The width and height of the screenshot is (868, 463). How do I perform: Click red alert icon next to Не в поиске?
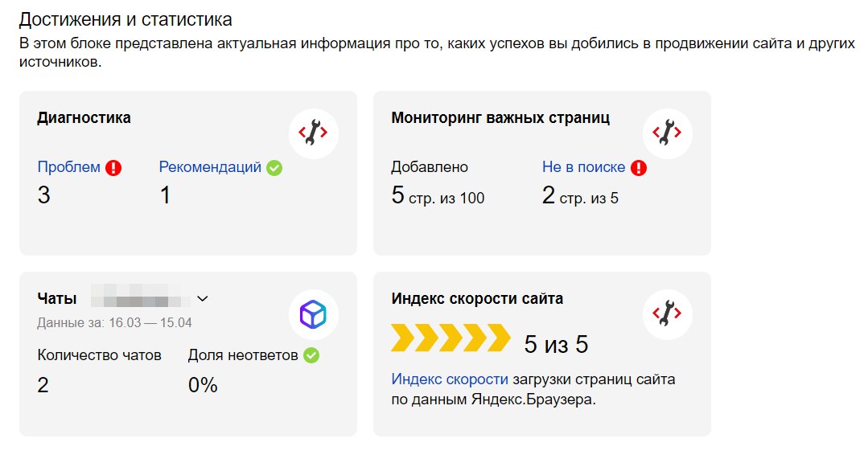(639, 168)
